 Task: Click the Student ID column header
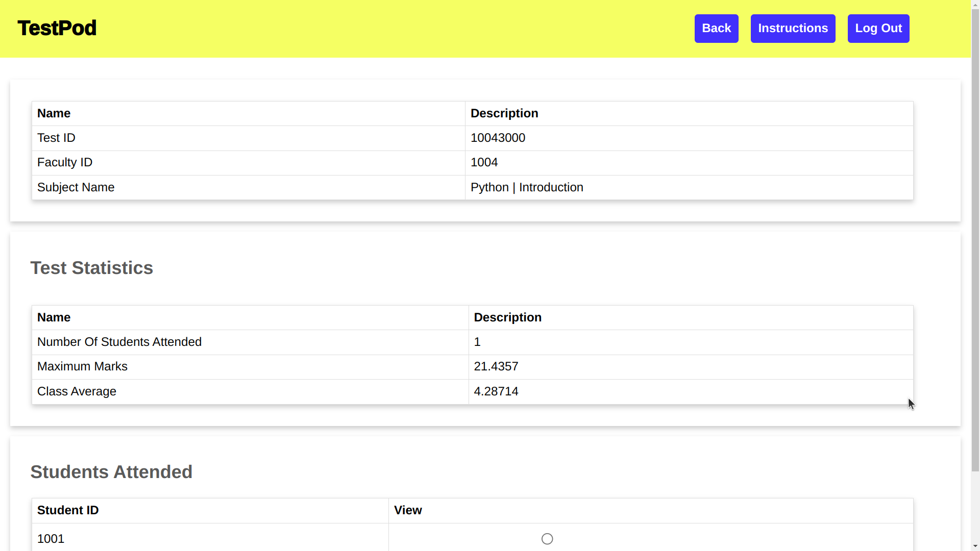coord(68,510)
